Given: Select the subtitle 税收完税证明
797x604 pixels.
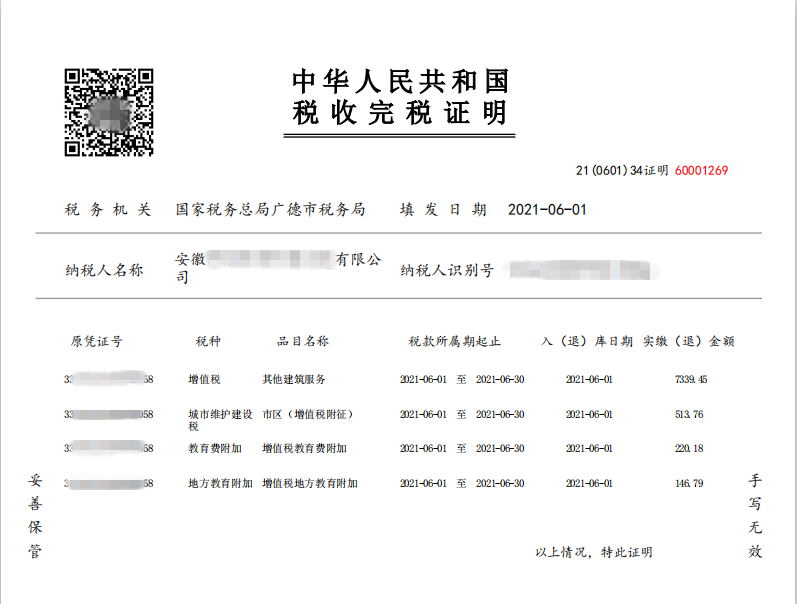Looking at the screenshot, I should pyautogui.click(x=400, y=113).
